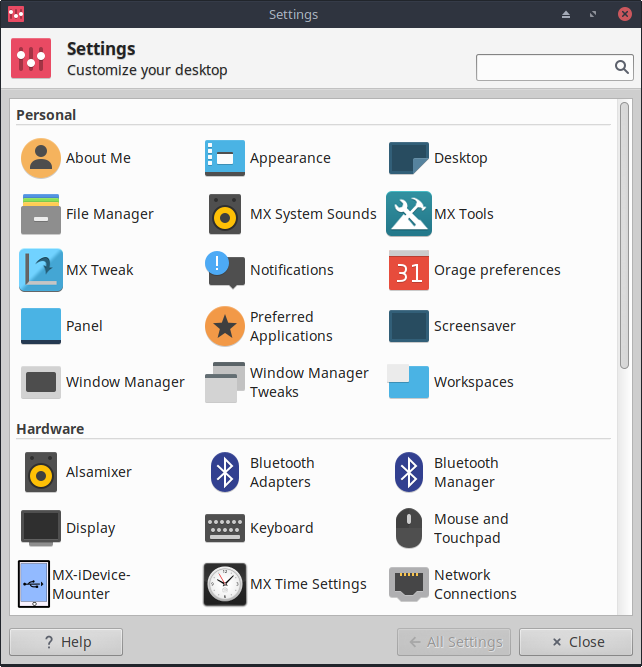Viewport: 642px width, 667px height.
Task: Click the magnifier icon in search box
Action: [x=622, y=67]
